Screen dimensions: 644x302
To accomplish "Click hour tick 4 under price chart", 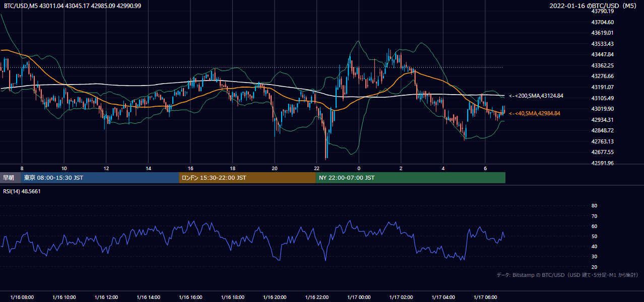I will pos(442,168).
